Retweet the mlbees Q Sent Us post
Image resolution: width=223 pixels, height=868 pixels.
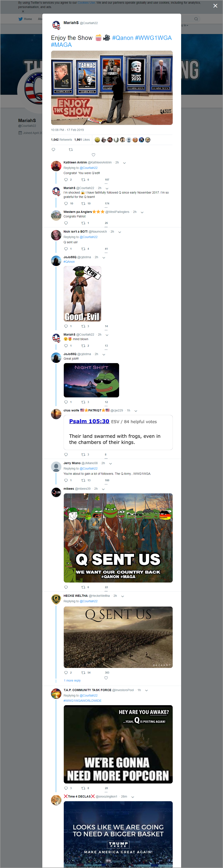pos(83,587)
